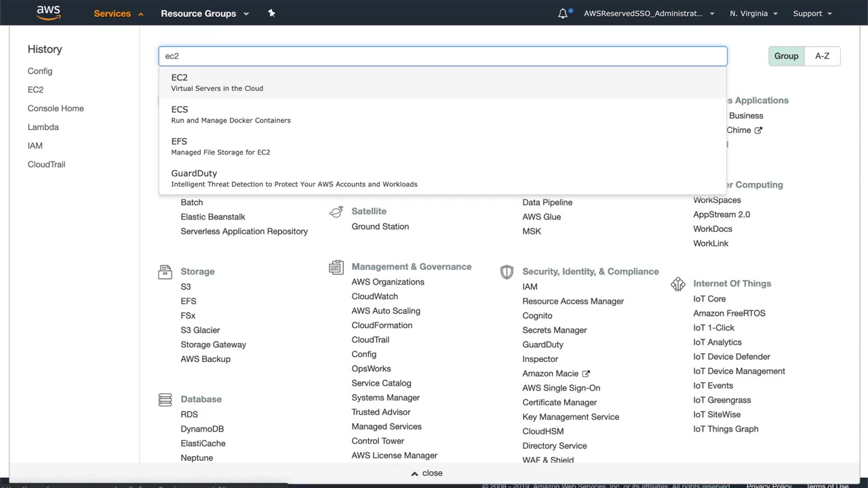Open the Support menu
868x488 pixels.
click(812, 14)
